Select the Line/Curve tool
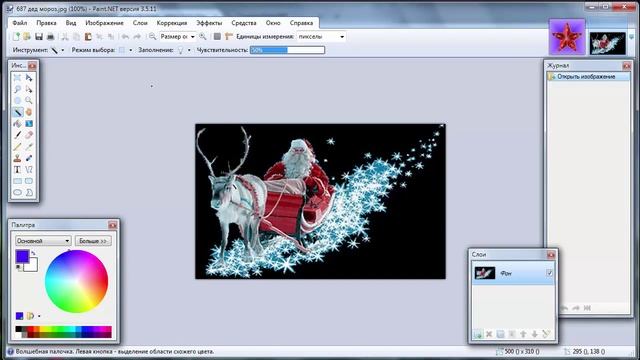Screen dimensions: 640x360 pos(29,169)
